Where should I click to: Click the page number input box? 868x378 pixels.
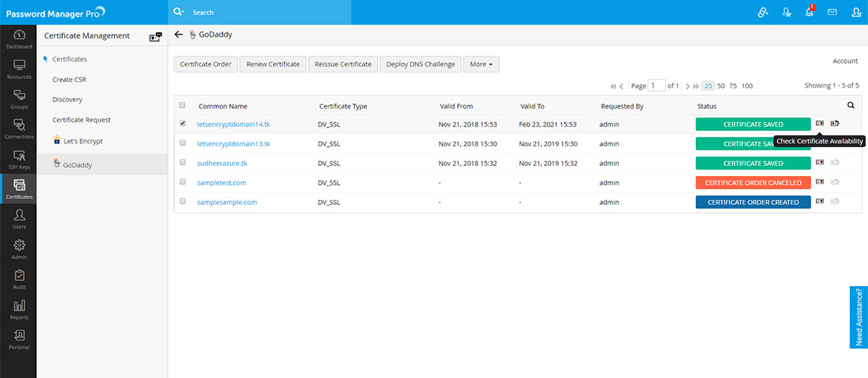tap(657, 85)
